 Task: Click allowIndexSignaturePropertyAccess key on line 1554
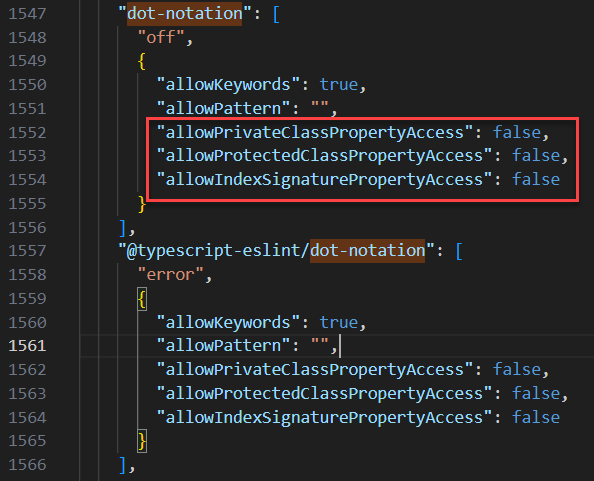(x=324, y=180)
